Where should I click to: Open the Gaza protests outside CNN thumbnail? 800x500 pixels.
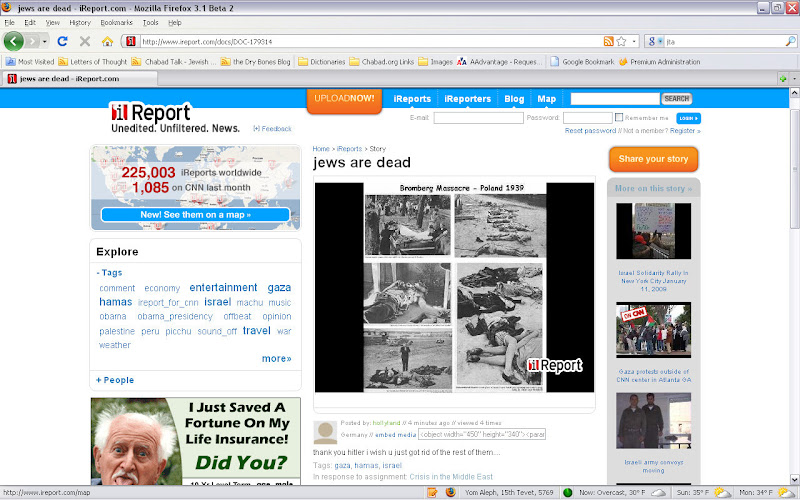pos(654,330)
